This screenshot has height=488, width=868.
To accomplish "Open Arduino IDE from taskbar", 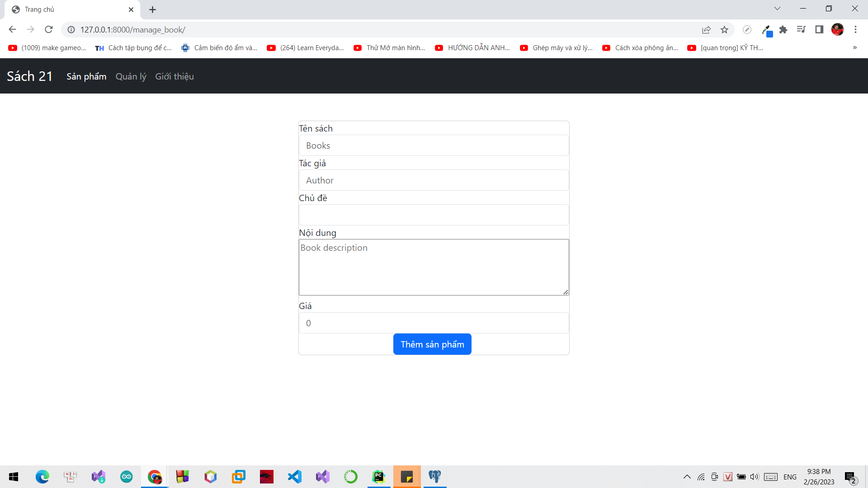I will (x=127, y=477).
